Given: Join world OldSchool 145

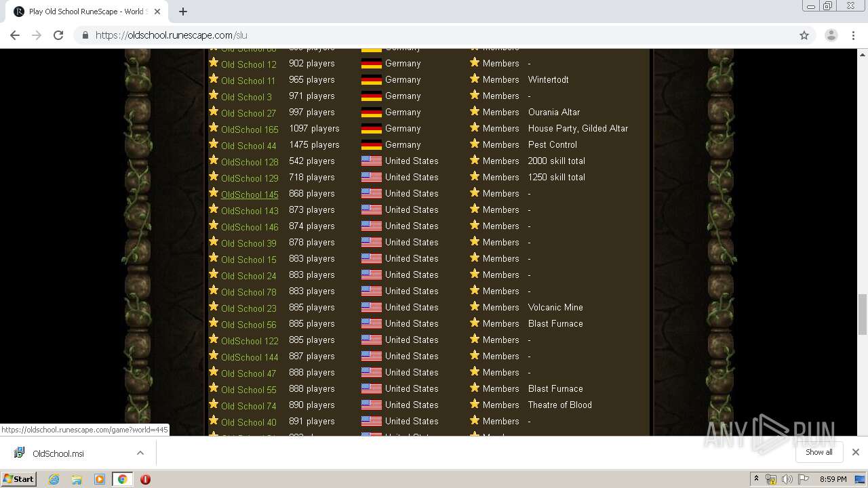Looking at the screenshot, I should click(x=250, y=195).
